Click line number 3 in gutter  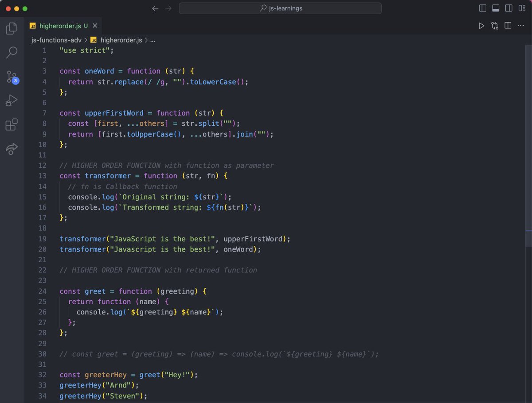(x=44, y=71)
